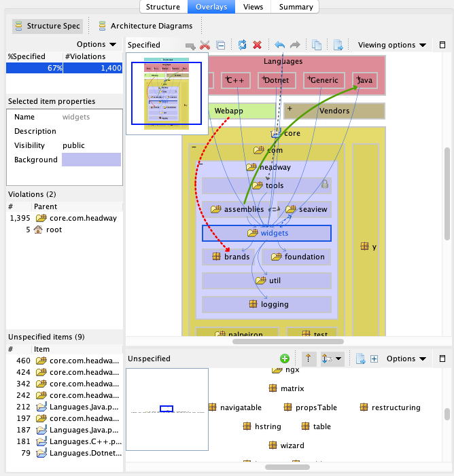Click the blue refresh arrows icon
The width and height of the screenshot is (454, 476).
coord(242,45)
